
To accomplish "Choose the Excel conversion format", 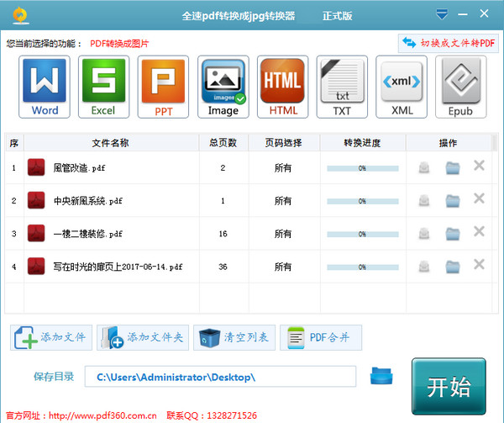I will pos(104,87).
